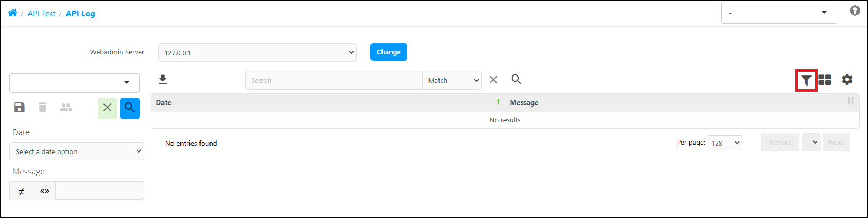Viewport: 868px width, 218px height.
Task: Toggle the filter funnel icon
Action: pyautogui.click(x=806, y=80)
